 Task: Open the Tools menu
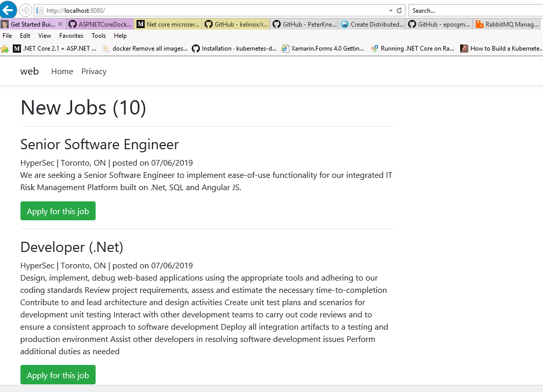tap(99, 36)
